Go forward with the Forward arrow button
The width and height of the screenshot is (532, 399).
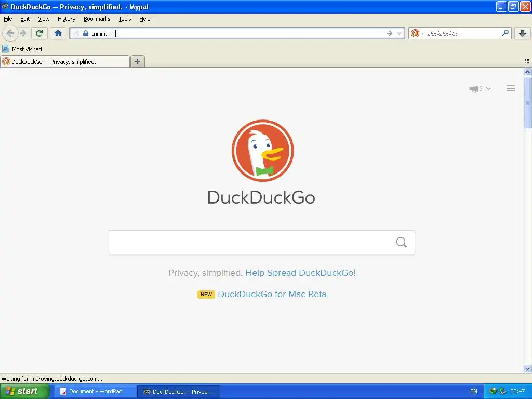click(x=23, y=33)
